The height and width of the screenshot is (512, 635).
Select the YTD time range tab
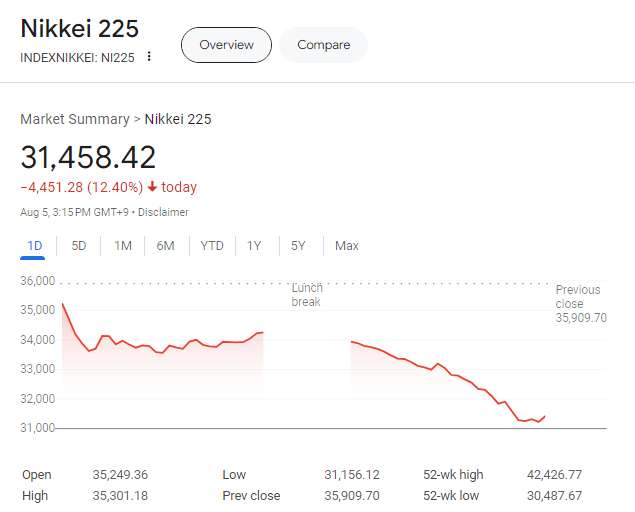pos(212,246)
